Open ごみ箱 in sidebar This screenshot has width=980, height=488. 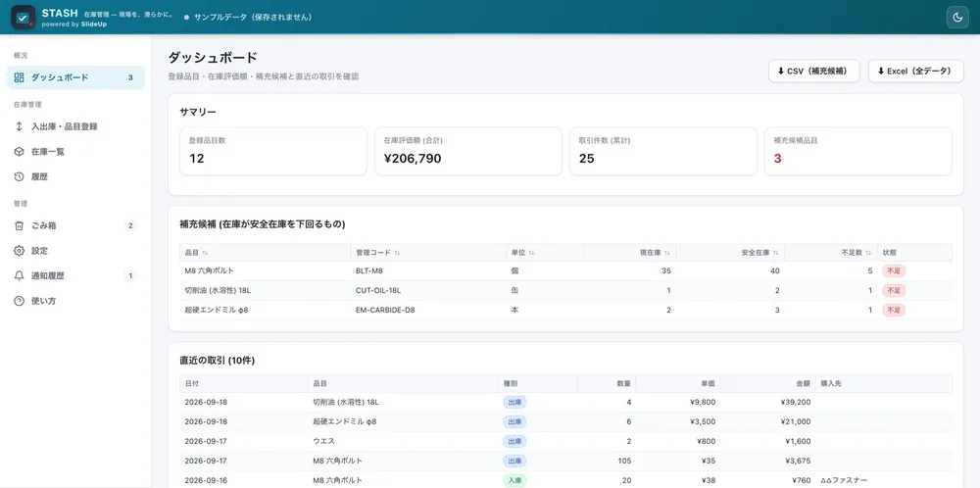tap(75, 225)
